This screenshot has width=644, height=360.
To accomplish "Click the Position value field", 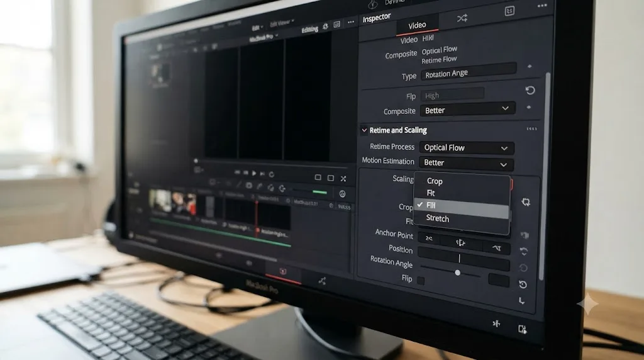I will 464,259.
